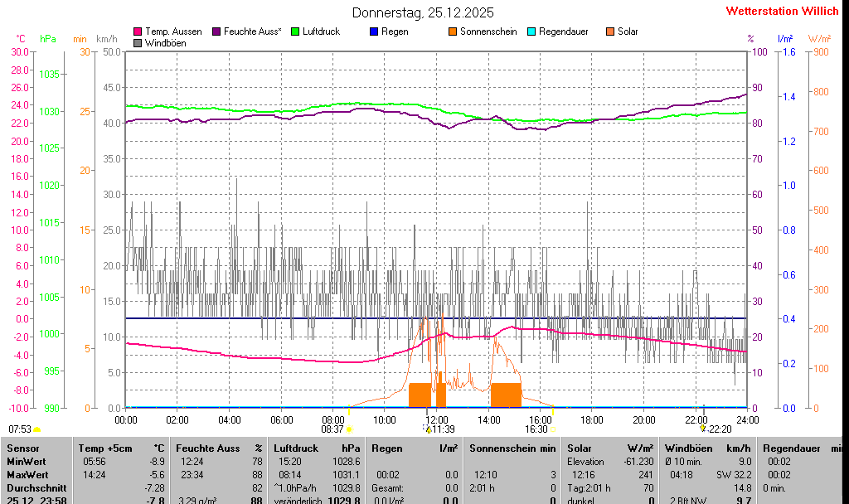Click the Donnerstag, 25.12.2025 date heading

423,12
